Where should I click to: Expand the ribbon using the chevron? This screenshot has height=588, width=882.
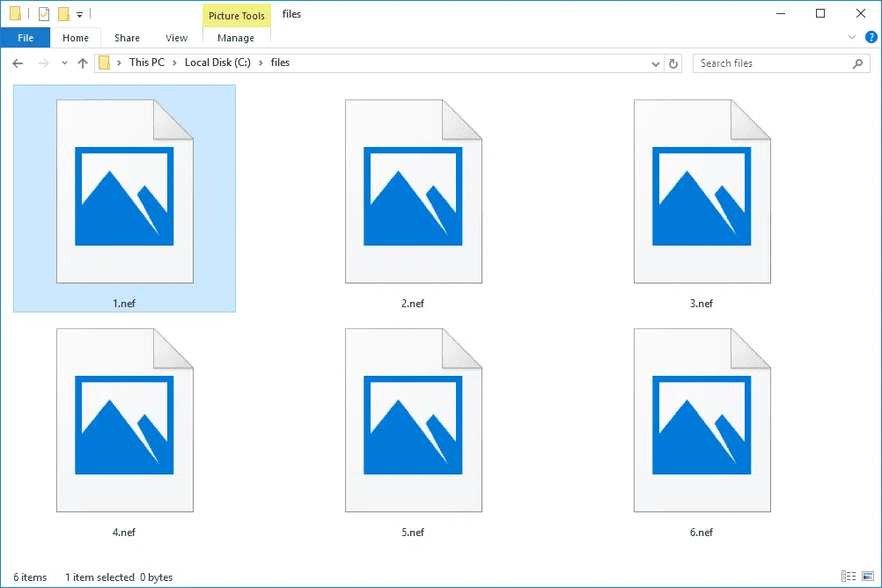[851, 38]
